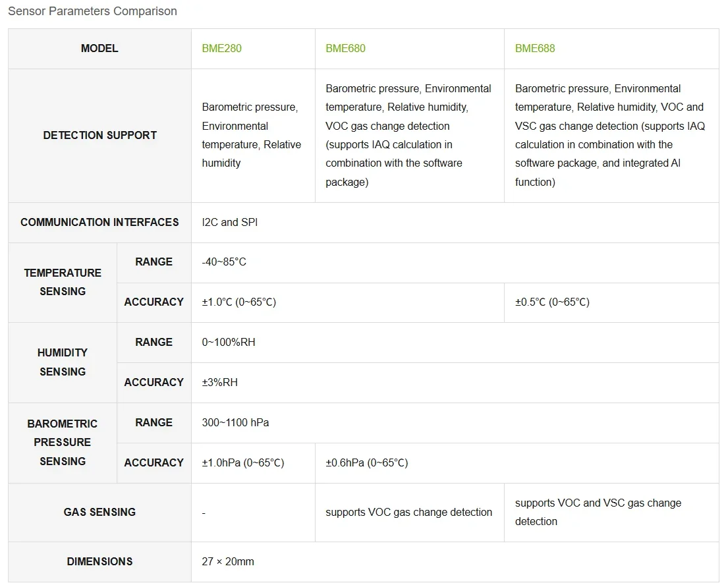Open the BME688 model link
The height and width of the screenshot is (587, 728).
coord(535,48)
